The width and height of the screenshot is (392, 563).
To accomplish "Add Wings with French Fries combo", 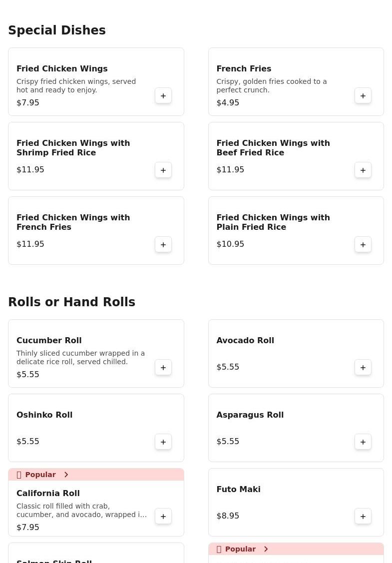I will pos(163,245).
